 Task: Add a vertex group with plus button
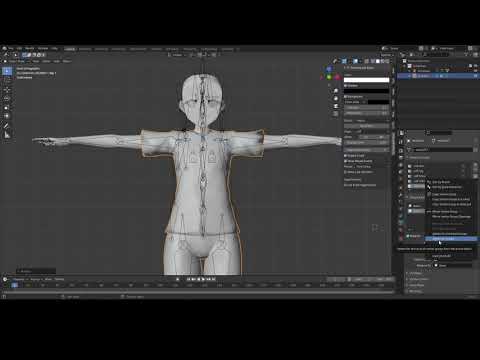point(475,166)
